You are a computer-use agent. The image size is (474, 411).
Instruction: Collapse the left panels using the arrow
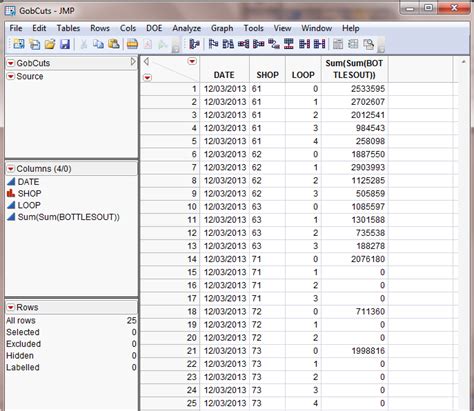[x=133, y=62]
